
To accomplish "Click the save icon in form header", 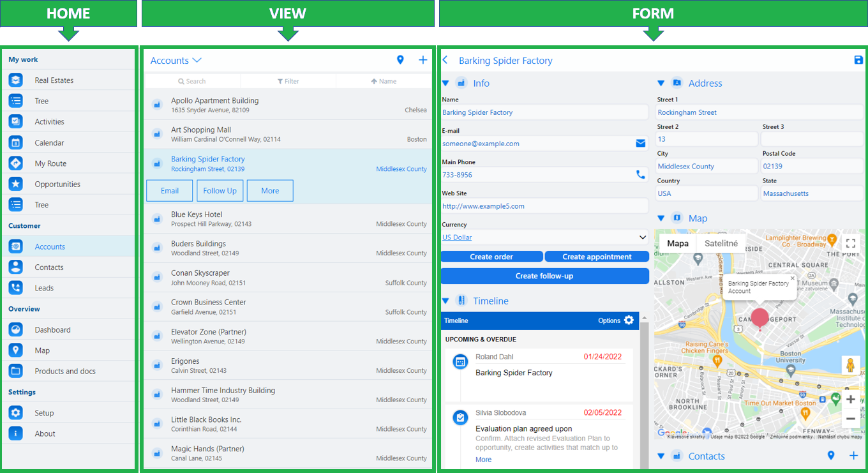I will (x=858, y=60).
